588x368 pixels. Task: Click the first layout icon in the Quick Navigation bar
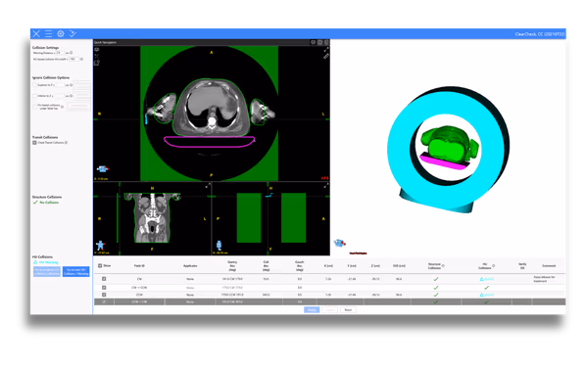pyautogui.click(x=314, y=42)
